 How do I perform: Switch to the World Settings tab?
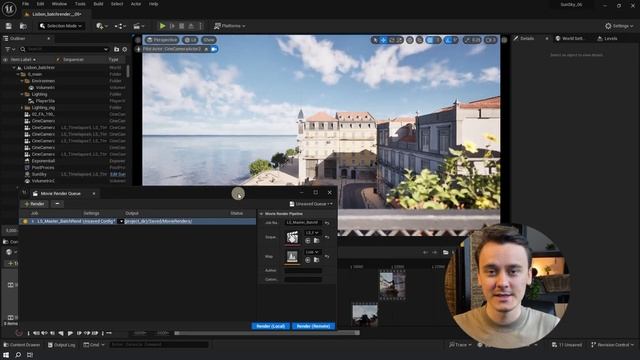click(x=570, y=38)
